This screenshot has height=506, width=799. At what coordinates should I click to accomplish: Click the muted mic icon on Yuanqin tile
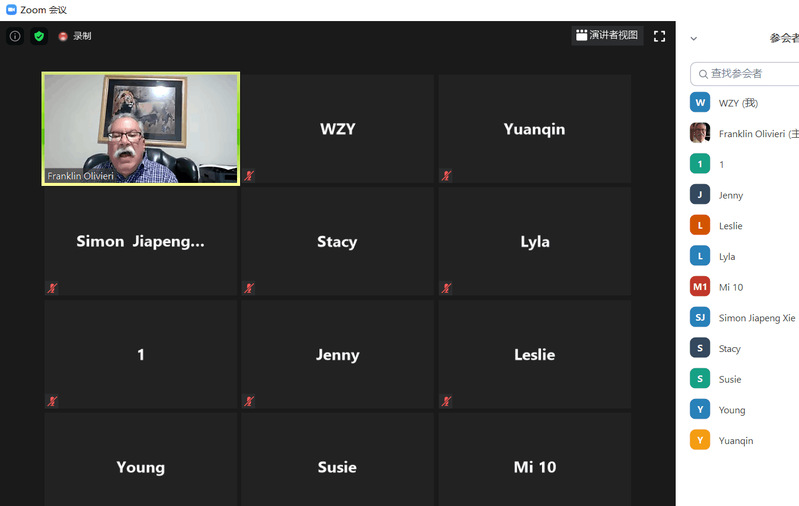click(x=446, y=176)
